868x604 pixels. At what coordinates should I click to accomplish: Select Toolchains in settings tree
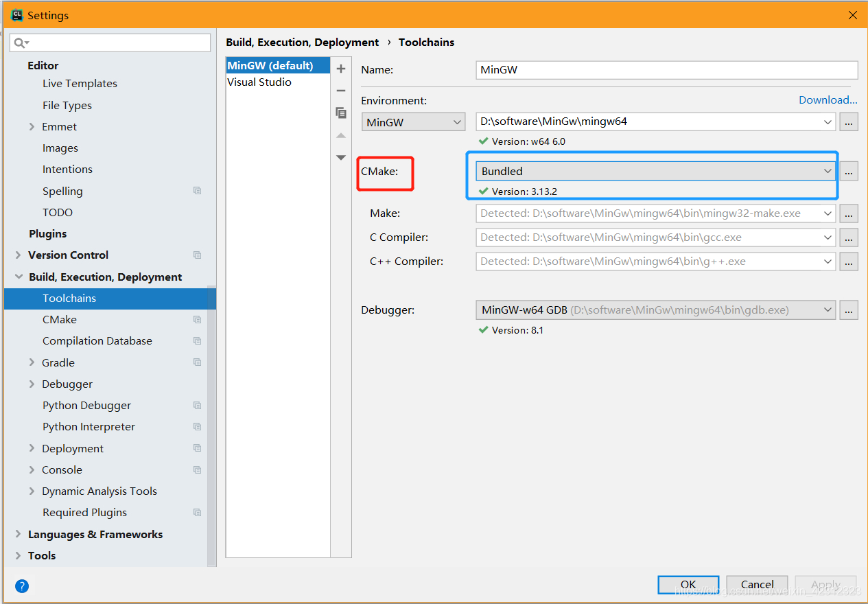pos(110,298)
